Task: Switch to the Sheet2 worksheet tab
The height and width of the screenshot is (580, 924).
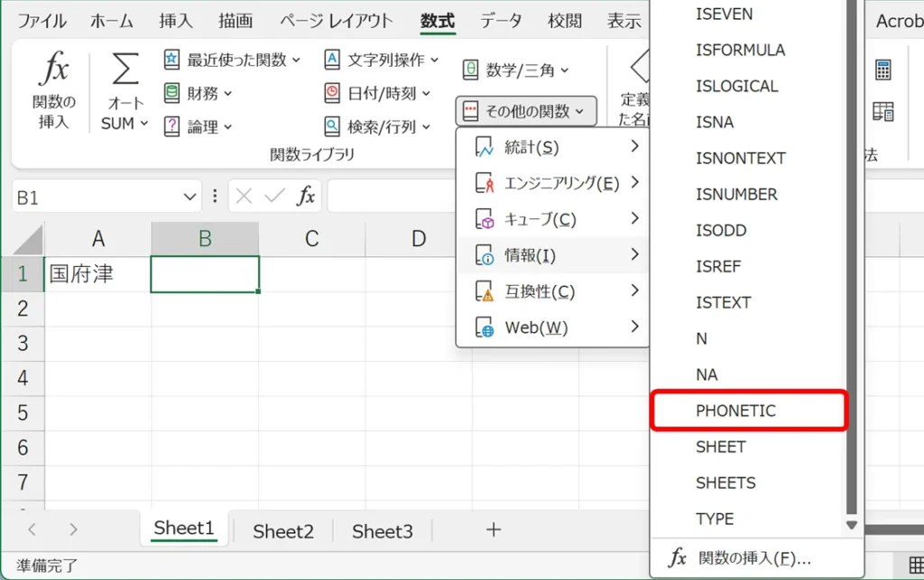Action: pyautogui.click(x=282, y=531)
